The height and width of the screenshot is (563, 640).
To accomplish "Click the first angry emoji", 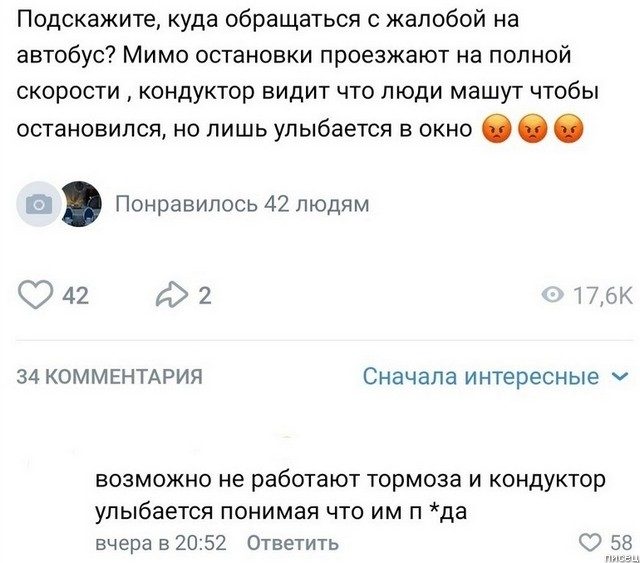I will pos(496,129).
